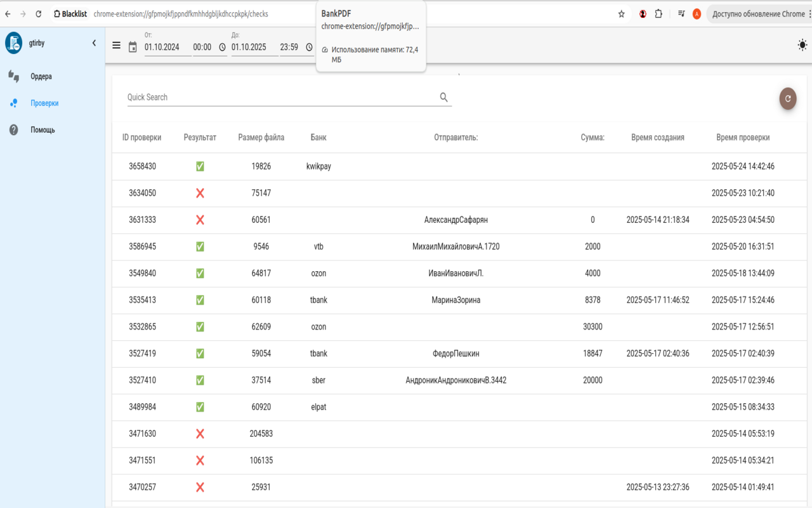Click the magnifier icon in Quick Search
This screenshot has width=812, height=508.
point(443,97)
